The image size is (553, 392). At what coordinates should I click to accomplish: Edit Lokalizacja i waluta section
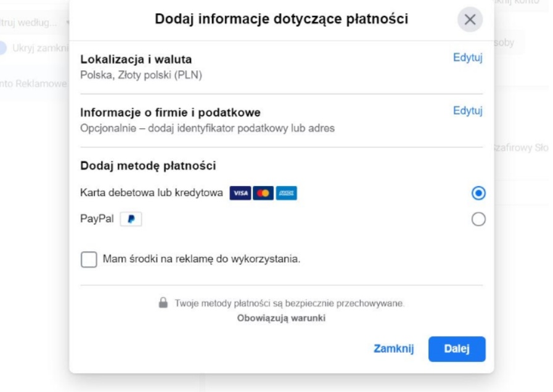coord(467,58)
